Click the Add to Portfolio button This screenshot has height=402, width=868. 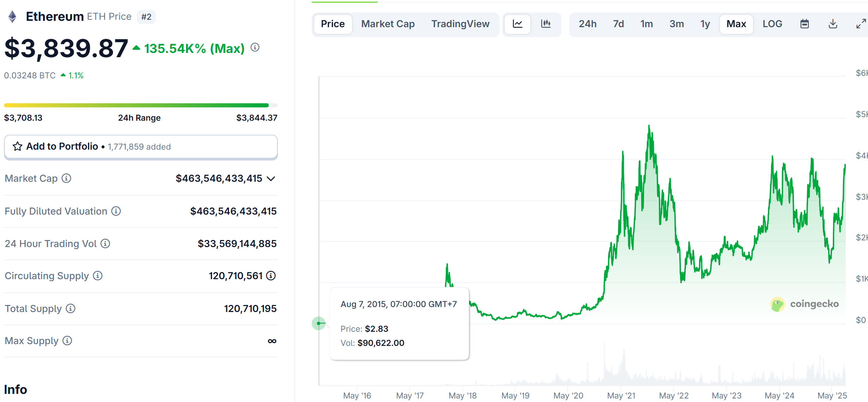point(141,147)
